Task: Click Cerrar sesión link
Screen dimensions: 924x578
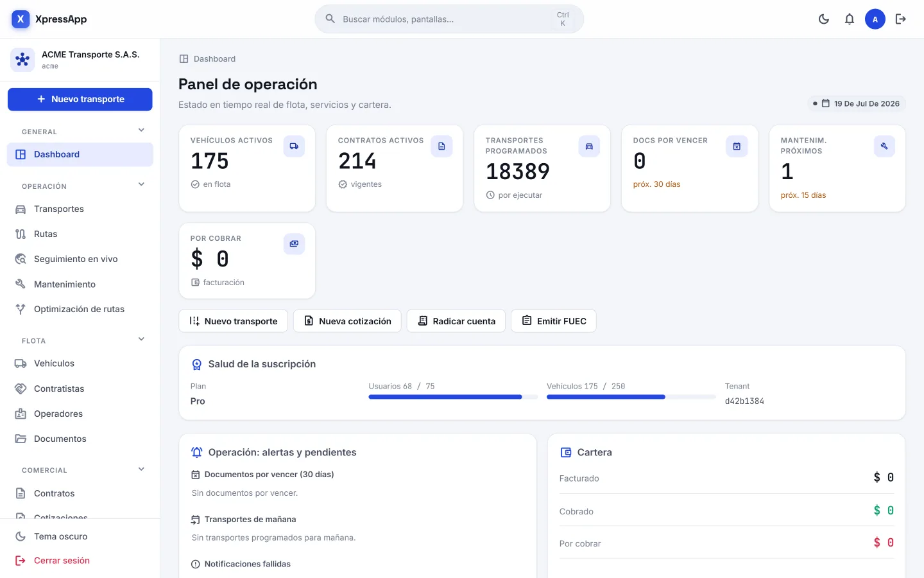Action: click(x=80, y=561)
